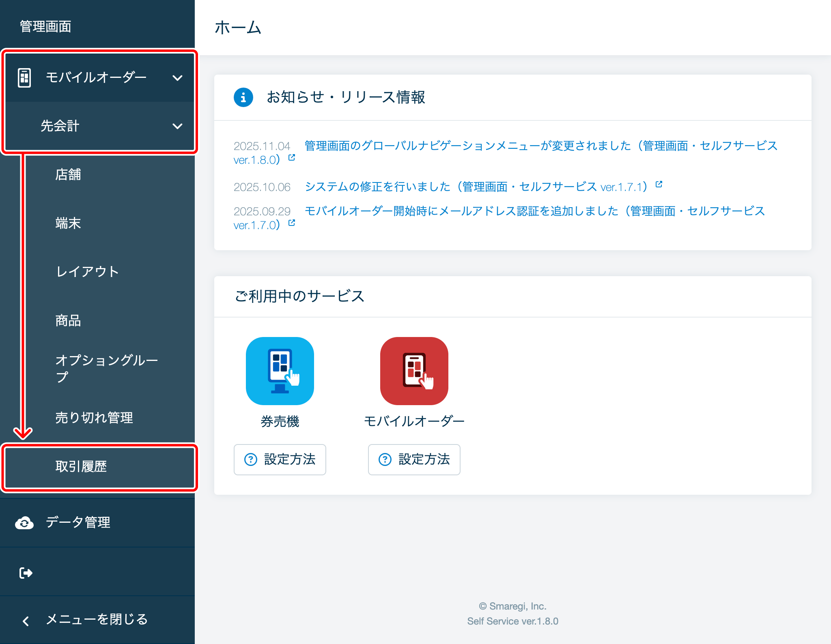The image size is (831, 644).
Task: Click the データ管理 cloud icon
Action: pyautogui.click(x=24, y=523)
